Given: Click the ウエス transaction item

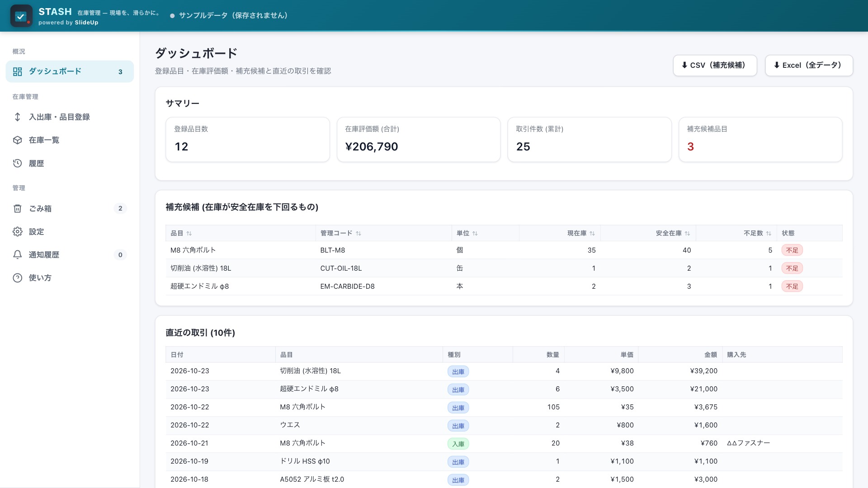Looking at the screenshot, I should point(290,425).
